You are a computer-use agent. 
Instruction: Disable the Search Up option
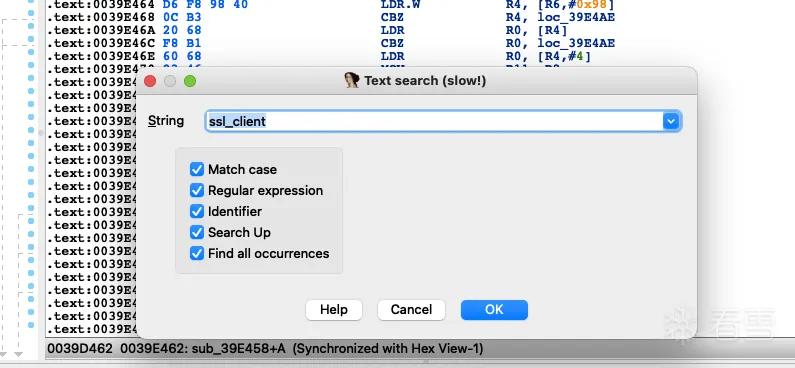pyautogui.click(x=197, y=232)
